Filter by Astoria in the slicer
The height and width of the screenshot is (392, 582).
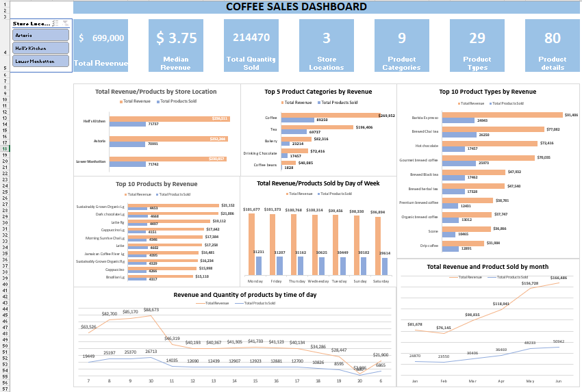[x=41, y=35]
